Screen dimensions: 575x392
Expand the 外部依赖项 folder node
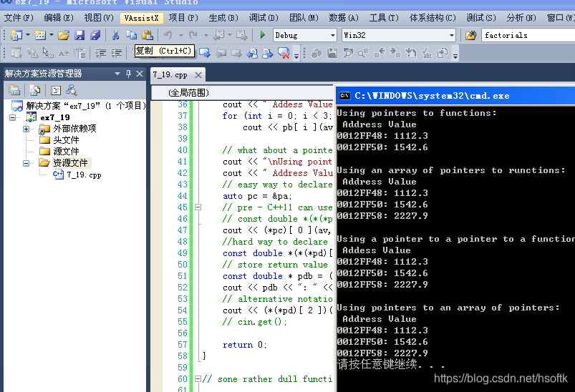(26, 129)
